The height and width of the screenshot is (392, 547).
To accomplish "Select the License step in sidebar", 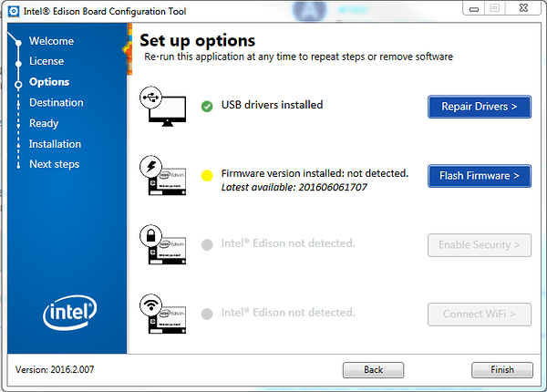I will point(46,61).
